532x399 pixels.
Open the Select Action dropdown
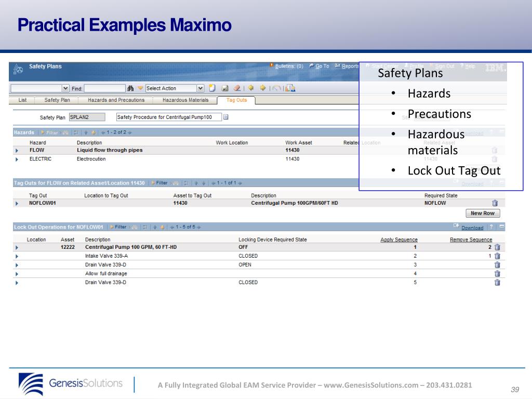pos(200,88)
